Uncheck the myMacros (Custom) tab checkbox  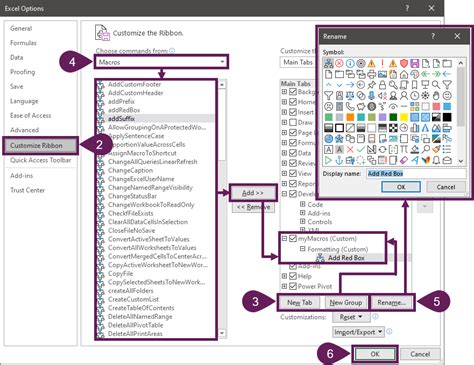point(293,238)
